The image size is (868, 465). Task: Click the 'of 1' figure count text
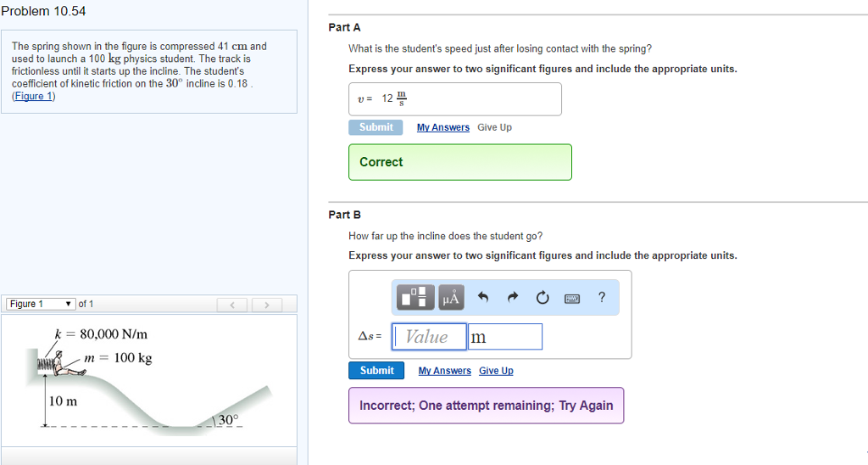click(x=86, y=304)
